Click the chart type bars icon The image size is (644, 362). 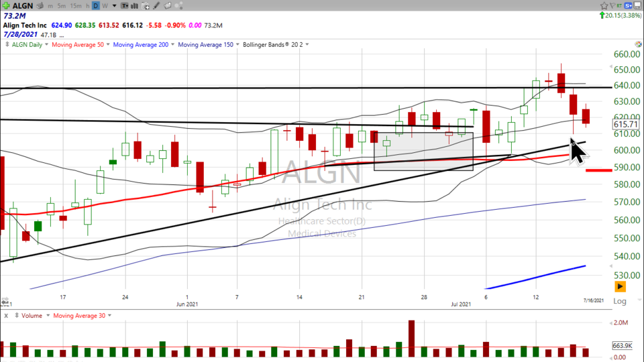click(x=134, y=6)
